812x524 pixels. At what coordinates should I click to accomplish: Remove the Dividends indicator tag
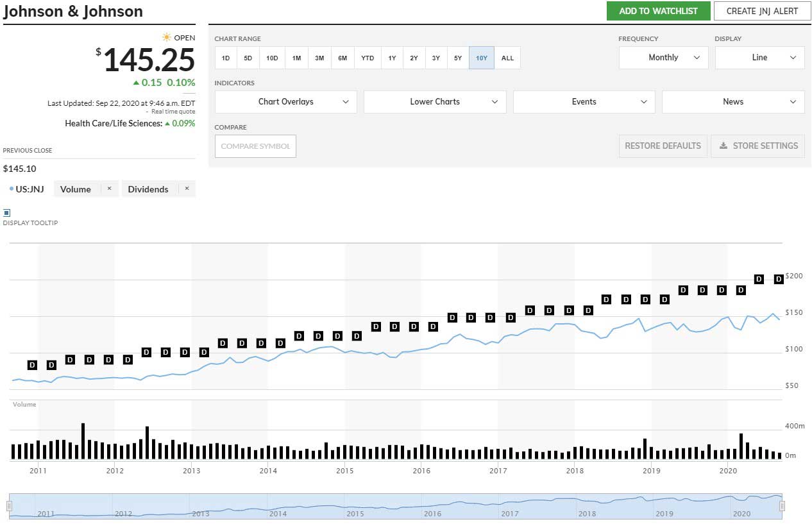[x=187, y=189]
